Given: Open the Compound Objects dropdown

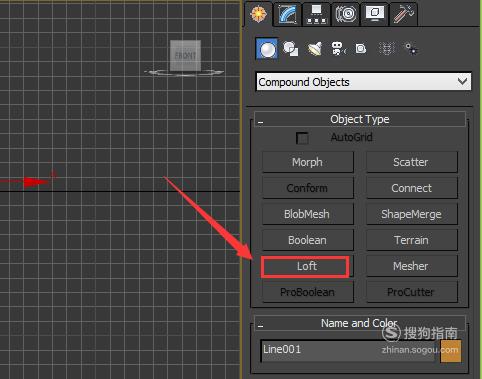Looking at the screenshot, I should pos(363,82).
